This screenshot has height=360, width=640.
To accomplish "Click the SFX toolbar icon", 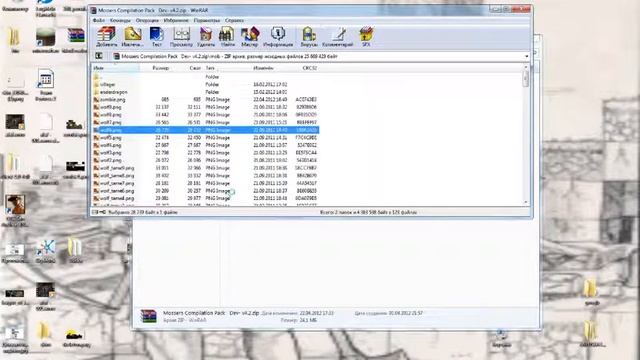I will [x=366, y=36].
